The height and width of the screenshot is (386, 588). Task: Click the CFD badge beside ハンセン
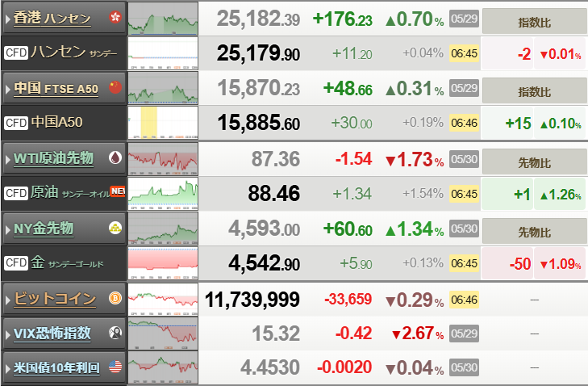pos(16,52)
